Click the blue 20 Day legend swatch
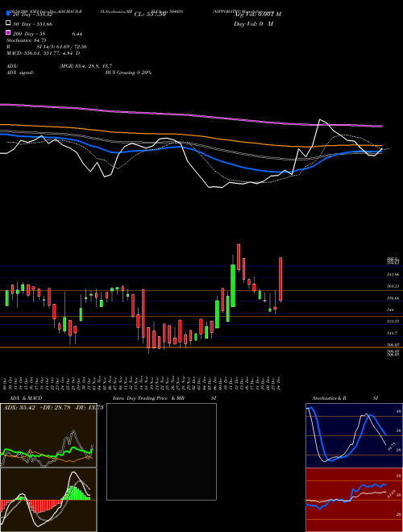403x532 pixels. tap(9, 14)
